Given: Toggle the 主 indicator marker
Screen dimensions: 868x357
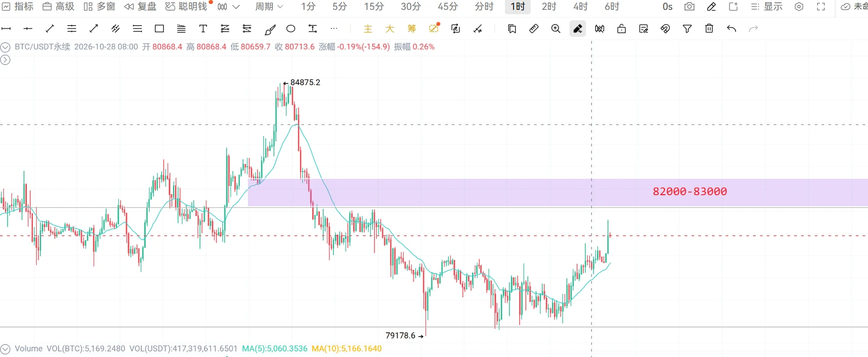Looking at the screenshot, I should coord(368,29).
